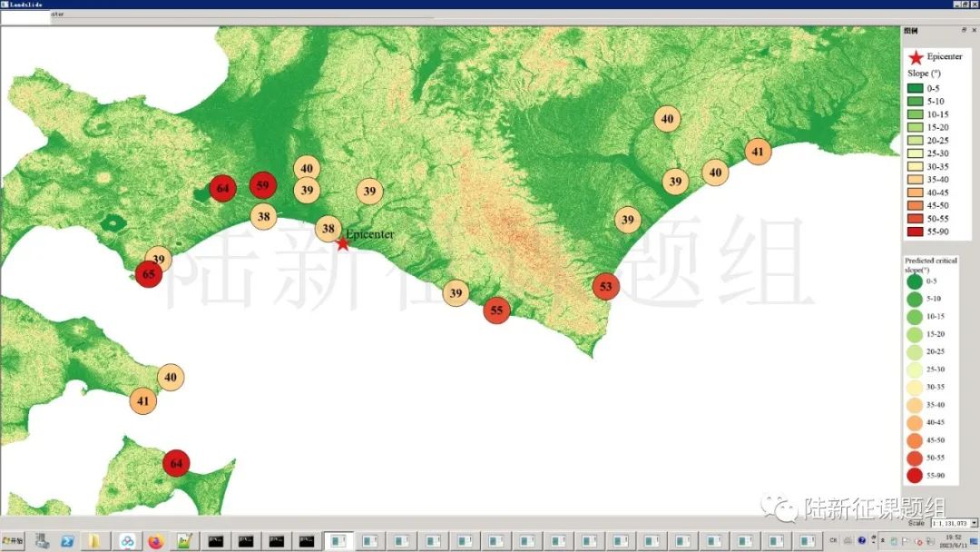Viewport: 980px width, 552px height.
Task: Open the Baidu cloud icon in taskbar
Action: click(126, 541)
